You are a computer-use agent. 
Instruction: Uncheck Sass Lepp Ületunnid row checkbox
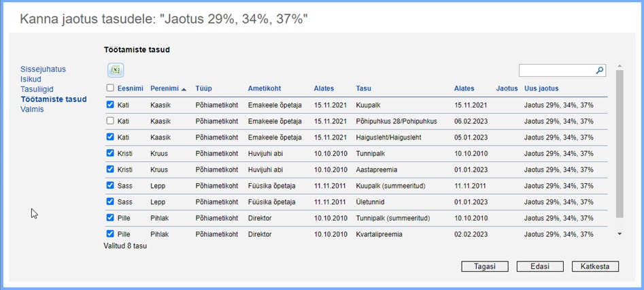tap(110, 202)
